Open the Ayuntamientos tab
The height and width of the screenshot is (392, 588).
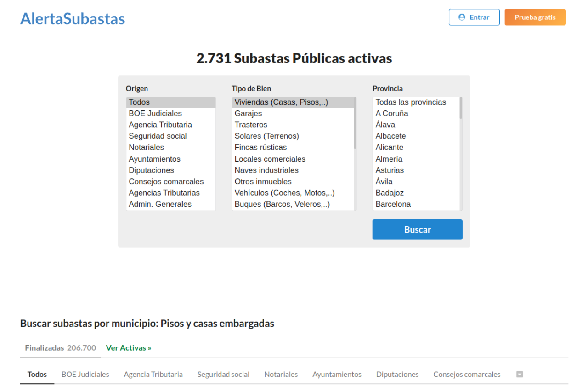(337, 375)
